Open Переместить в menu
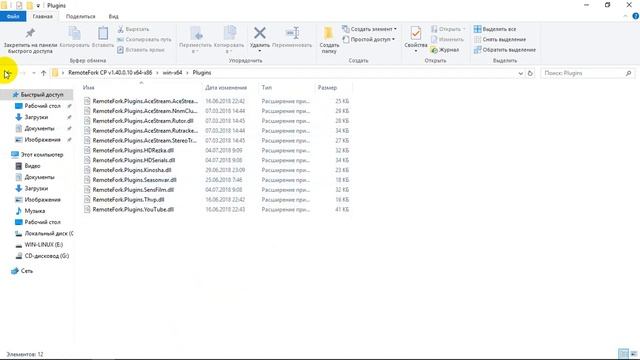 (x=196, y=40)
